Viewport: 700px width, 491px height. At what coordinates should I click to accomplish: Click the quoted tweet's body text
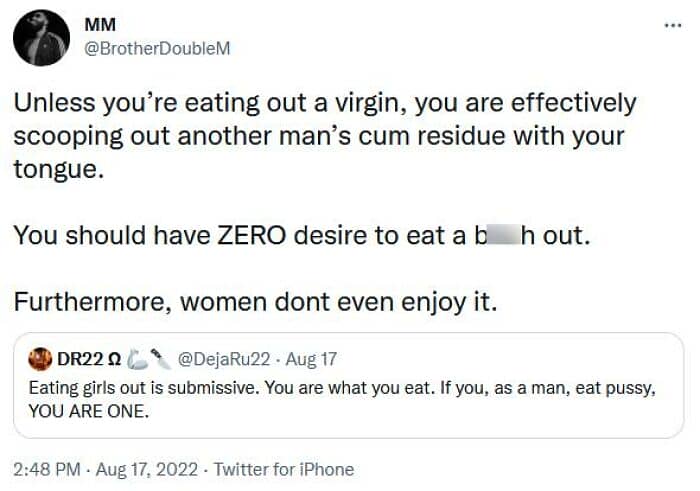[x=340, y=388]
